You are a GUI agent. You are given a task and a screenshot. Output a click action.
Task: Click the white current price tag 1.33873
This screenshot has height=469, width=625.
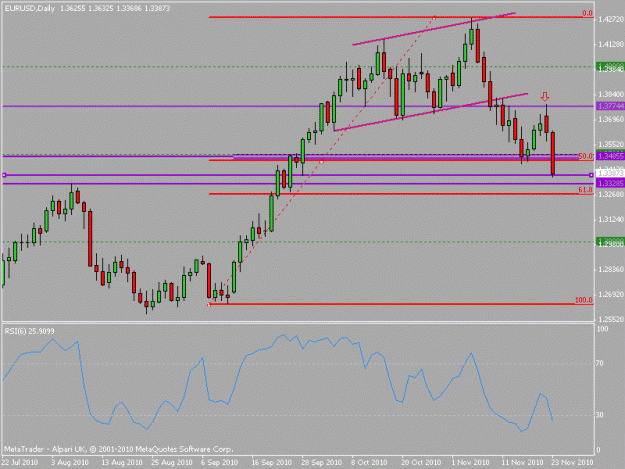click(x=610, y=174)
